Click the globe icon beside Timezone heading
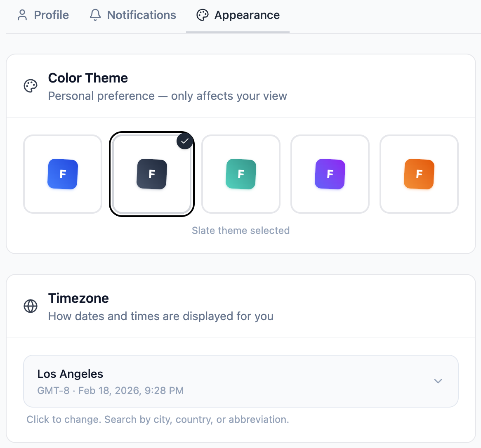The height and width of the screenshot is (448, 481). [x=31, y=306]
